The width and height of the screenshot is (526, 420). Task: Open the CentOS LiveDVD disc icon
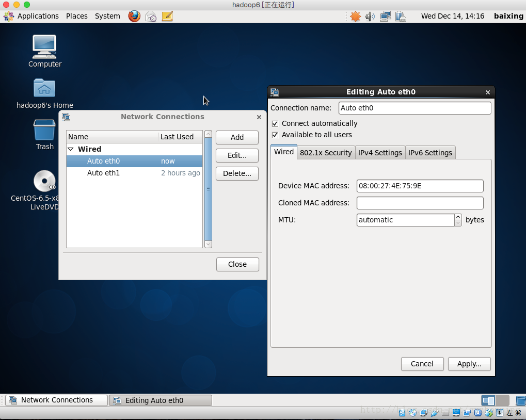point(44,181)
